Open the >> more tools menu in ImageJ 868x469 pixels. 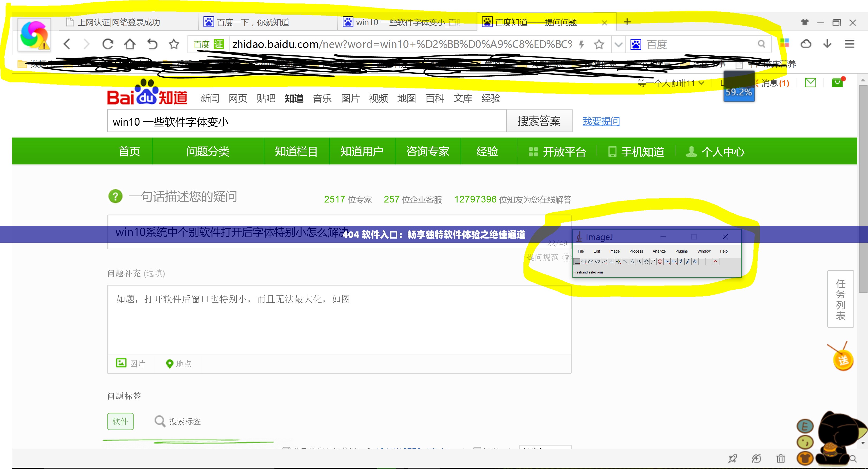[716, 262]
